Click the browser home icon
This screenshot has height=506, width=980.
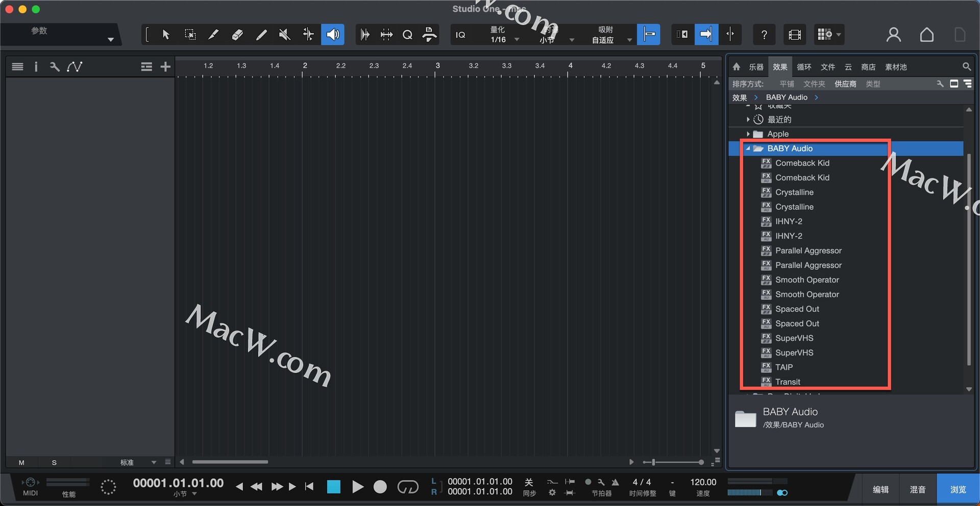(x=736, y=67)
